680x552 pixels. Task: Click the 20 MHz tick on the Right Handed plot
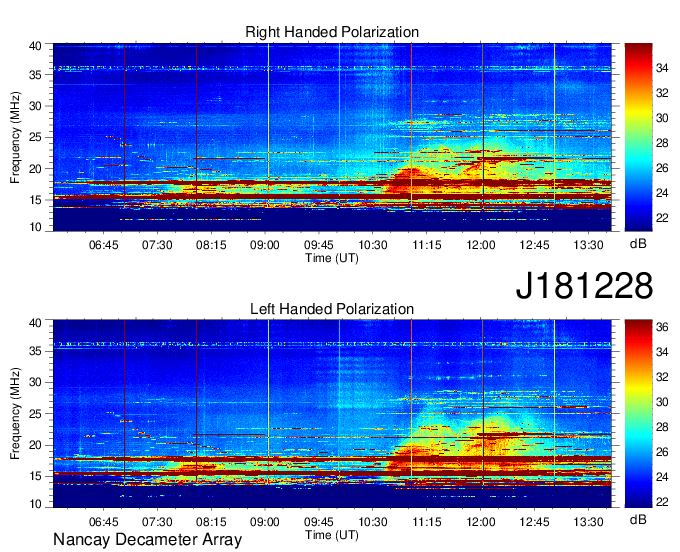tap(36, 169)
